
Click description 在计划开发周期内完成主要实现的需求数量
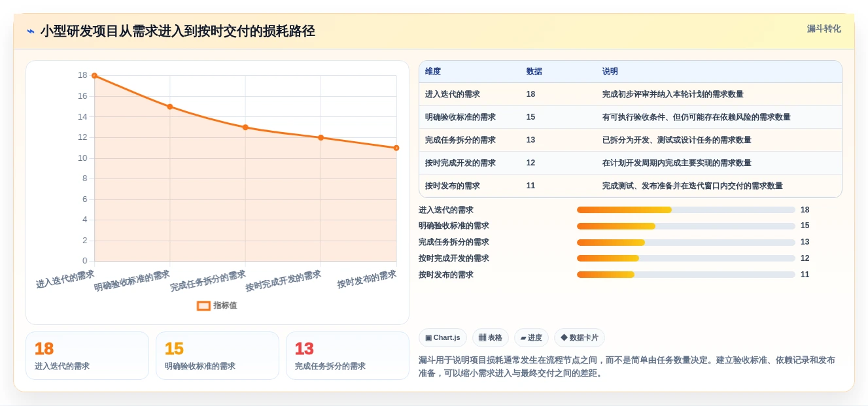point(676,163)
